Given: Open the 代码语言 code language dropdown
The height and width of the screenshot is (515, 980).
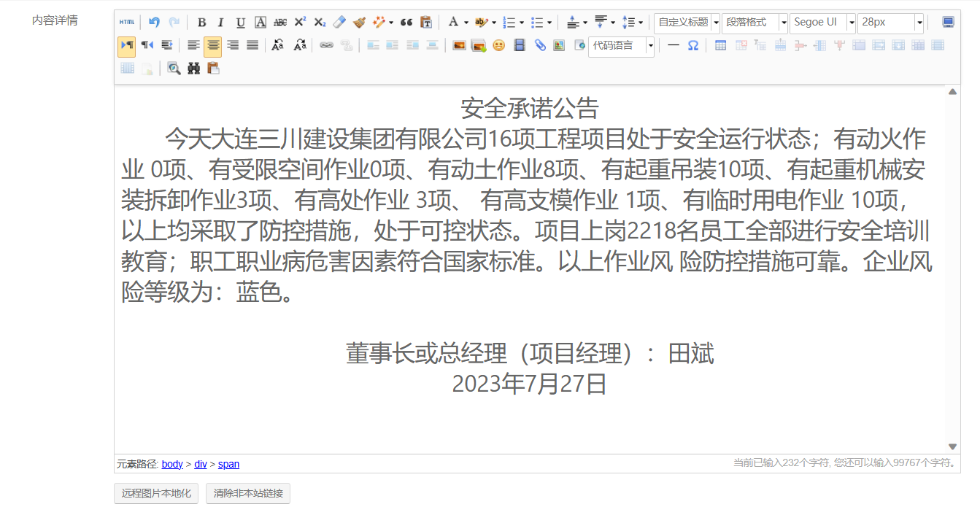Looking at the screenshot, I should [x=621, y=46].
